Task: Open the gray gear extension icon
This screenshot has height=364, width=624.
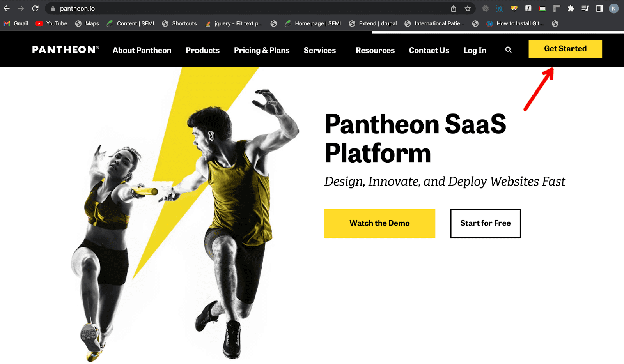Action: click(486, 8)
